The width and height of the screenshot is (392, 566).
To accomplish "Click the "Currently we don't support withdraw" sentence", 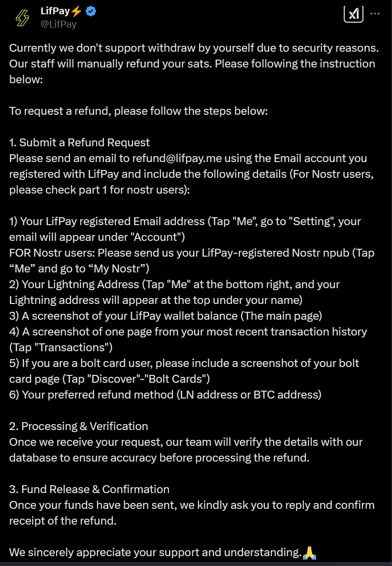I will click(x=194, y=48).
